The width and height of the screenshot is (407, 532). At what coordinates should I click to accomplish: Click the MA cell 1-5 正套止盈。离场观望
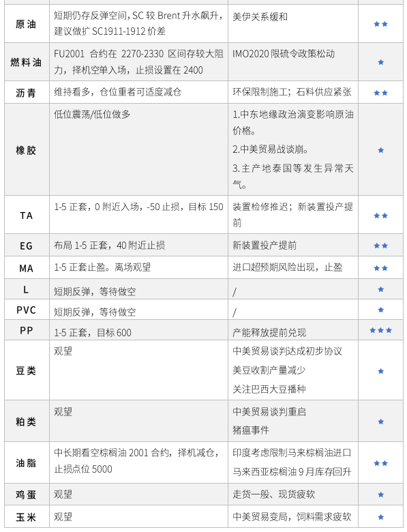point(102,267)
